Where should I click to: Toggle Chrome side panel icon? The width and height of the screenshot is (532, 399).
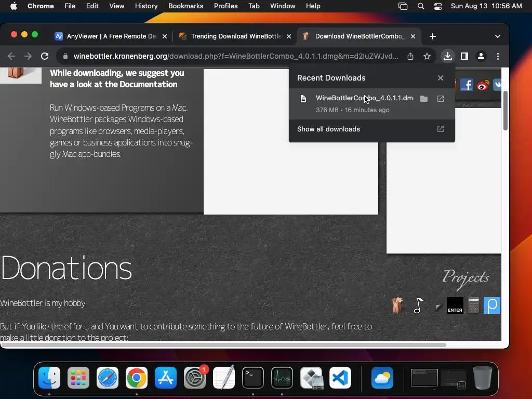pyautogui.click(x=464, y=56)
